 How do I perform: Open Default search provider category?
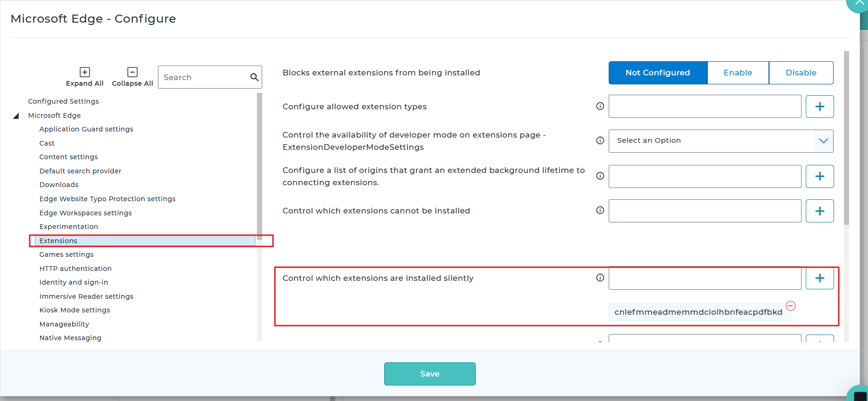(80, 171)
